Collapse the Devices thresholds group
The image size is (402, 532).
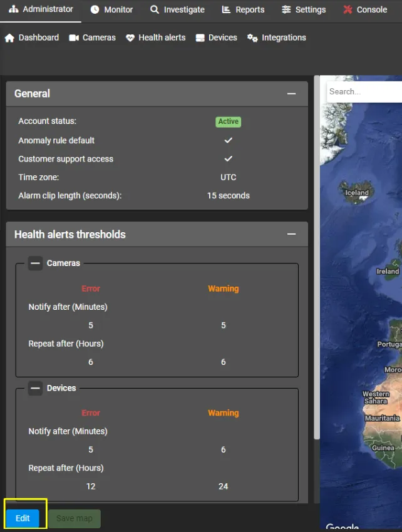pyautogui.click(x=35, y=388)
